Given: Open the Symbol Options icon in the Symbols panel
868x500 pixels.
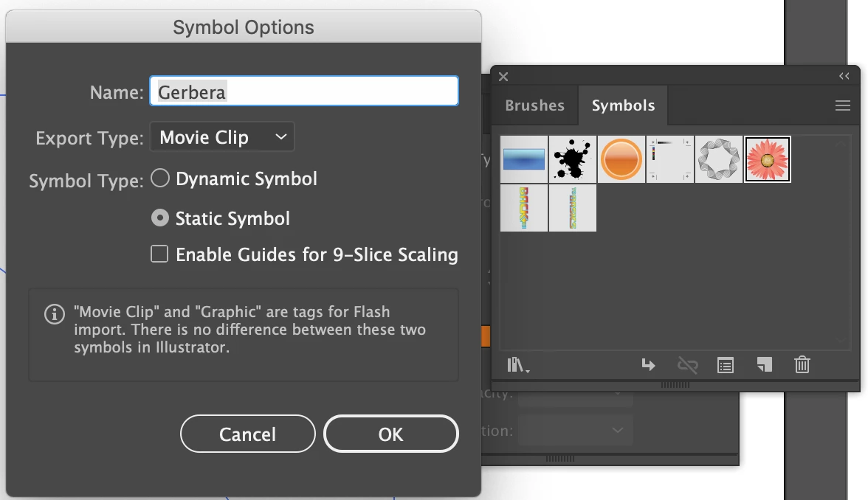Looking at the screenshot, I should point(725,365).
